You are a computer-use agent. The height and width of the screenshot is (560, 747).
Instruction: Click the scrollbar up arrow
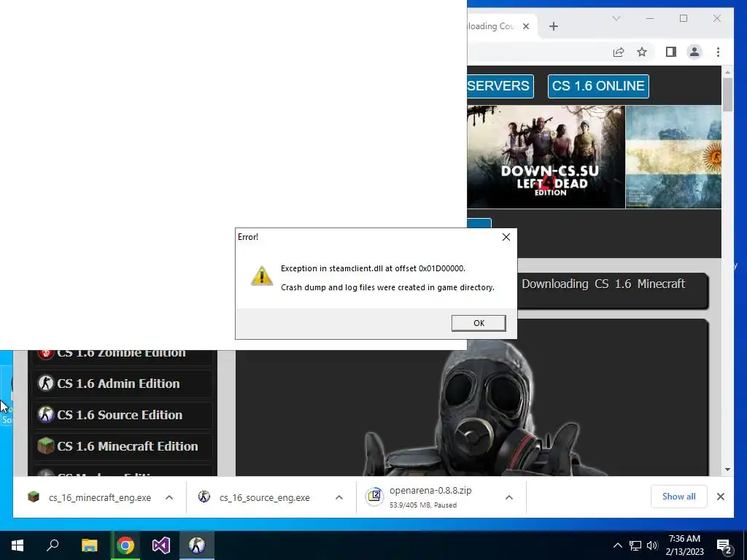pos(727,72)
